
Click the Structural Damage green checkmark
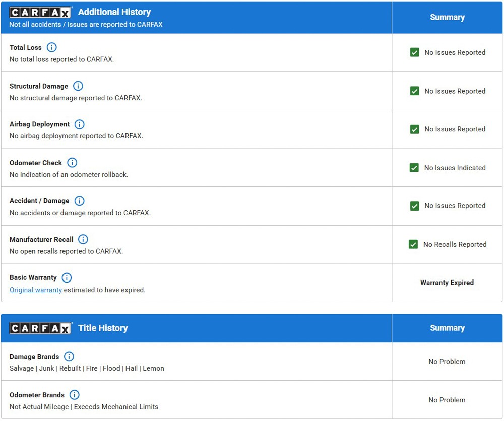point(414,91)
